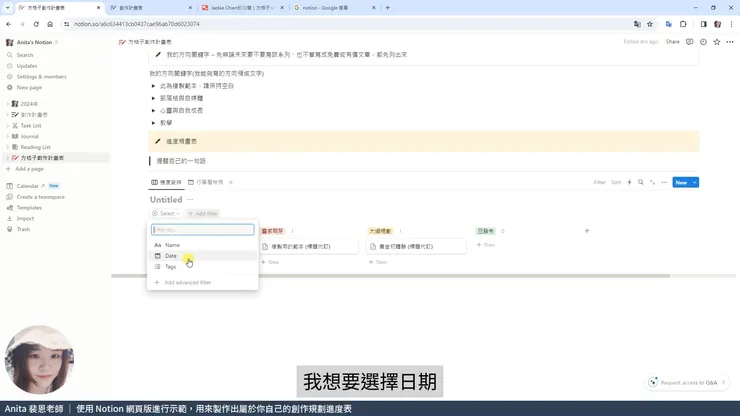Image resolution: width=740 pixels, height=416 pixels.
Task: Open Import in sidebar
Action: [25, 219]
